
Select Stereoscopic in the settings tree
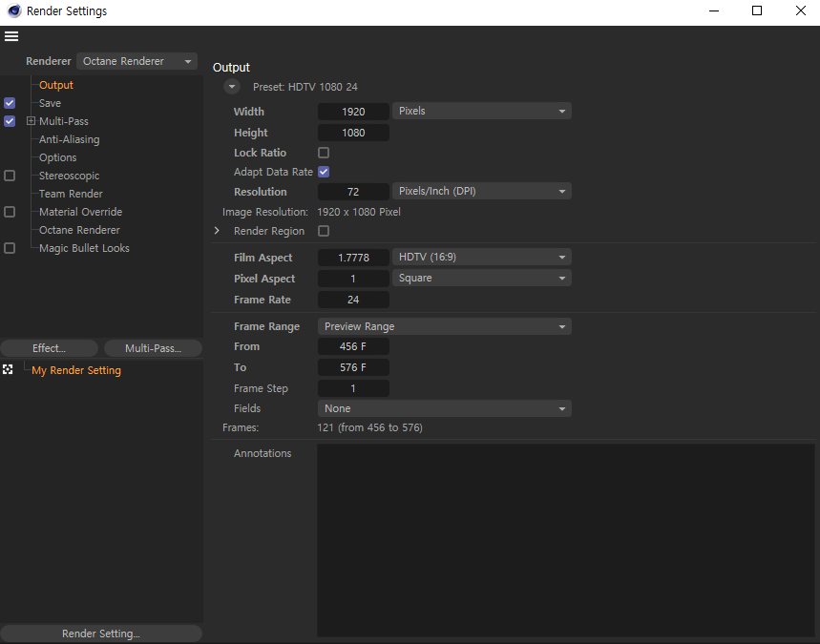[69, 176]
